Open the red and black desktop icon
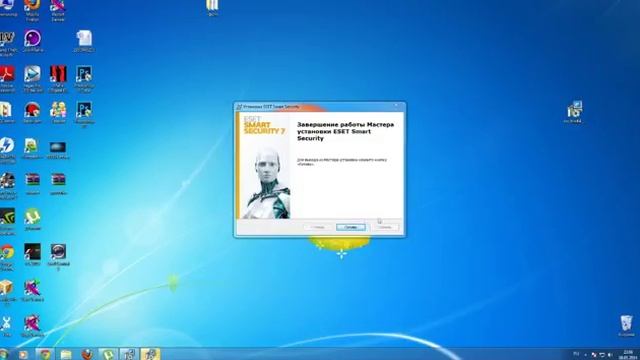Image resolution: width=640 pixels, height=360 pixels. (58, 74)
